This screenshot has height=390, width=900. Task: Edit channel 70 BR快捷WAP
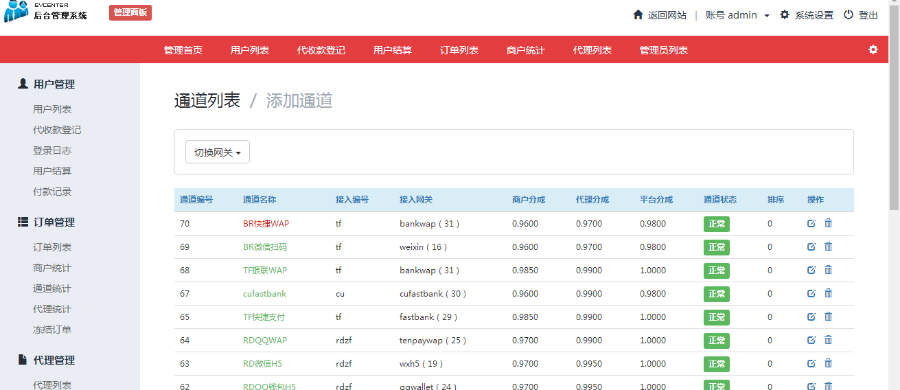click(811, 223)
